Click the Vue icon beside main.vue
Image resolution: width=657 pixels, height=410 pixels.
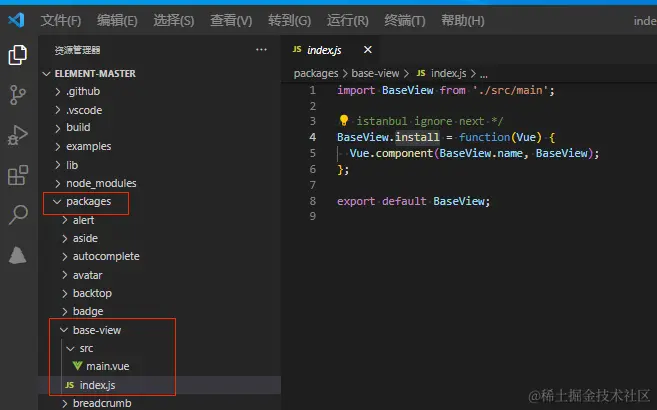pos(78,366)
